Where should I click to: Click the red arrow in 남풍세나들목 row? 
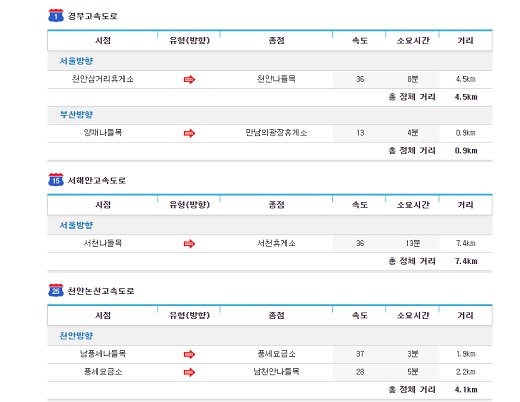point(189,354)
